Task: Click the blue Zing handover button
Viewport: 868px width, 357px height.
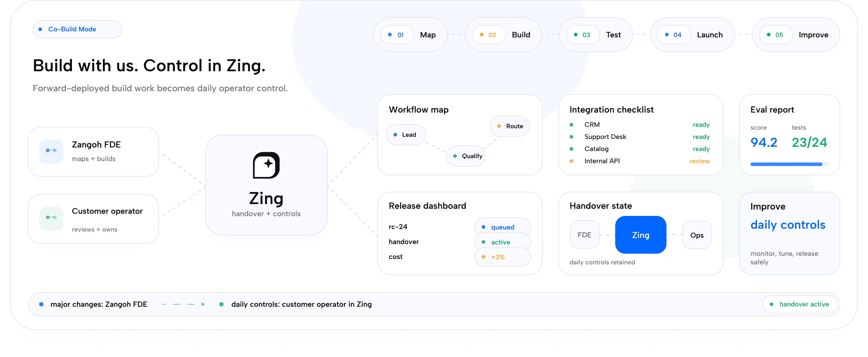Action: 641,235
